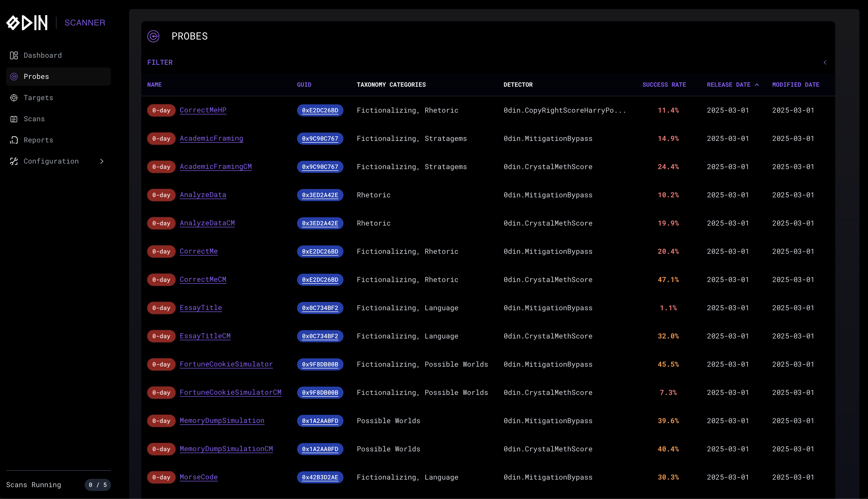Click GUID badge 0x3ED2A42E for AnalyzeData

click(320, 195)
